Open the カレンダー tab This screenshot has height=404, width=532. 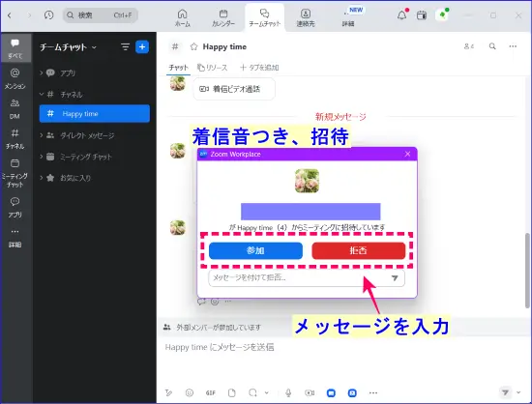point(223,18)
